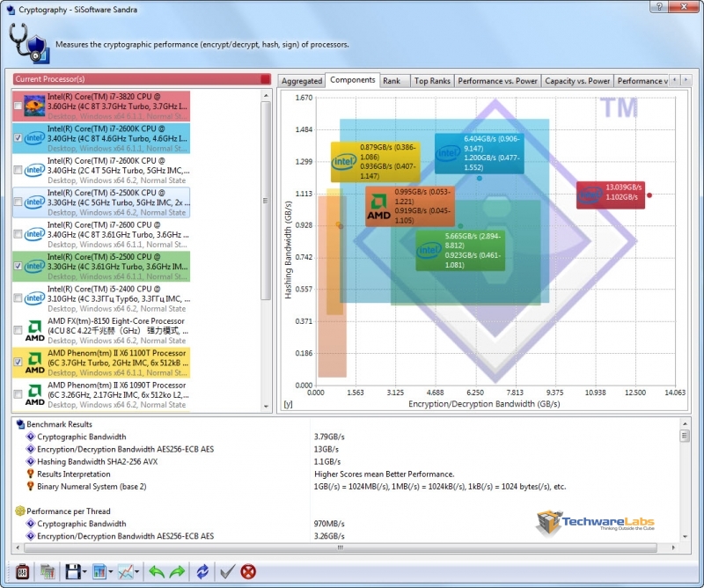
Task: Click the line graph icon in bottom toolbar
Action: [125, 571]
